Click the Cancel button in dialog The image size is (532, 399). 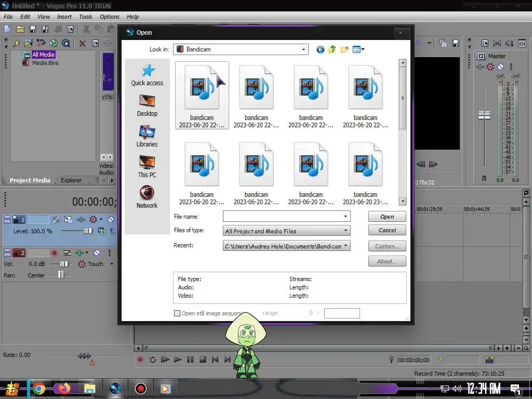click(x=387, y=230)
